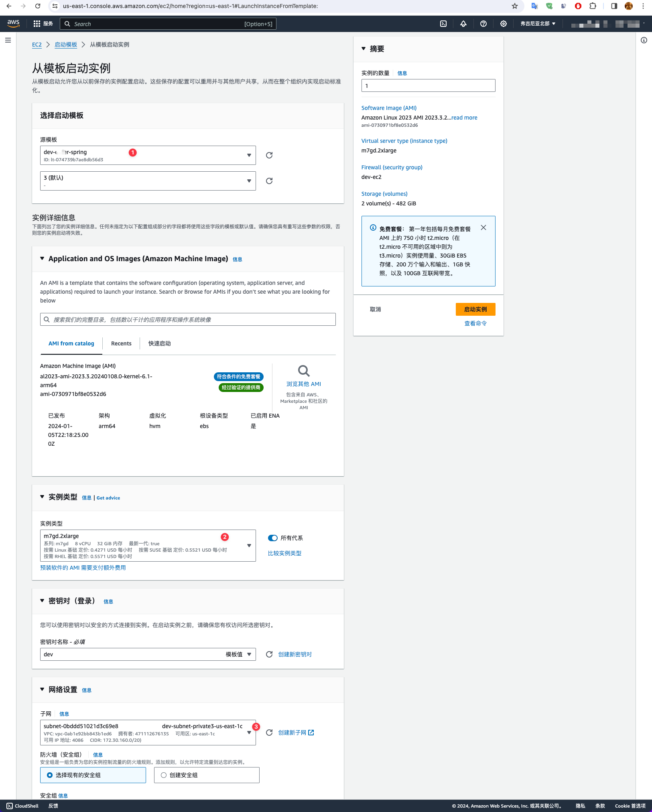This screenshot has height=812, width=652.
Task: Click the browser profile avatar
Action: tap(629, 6)
